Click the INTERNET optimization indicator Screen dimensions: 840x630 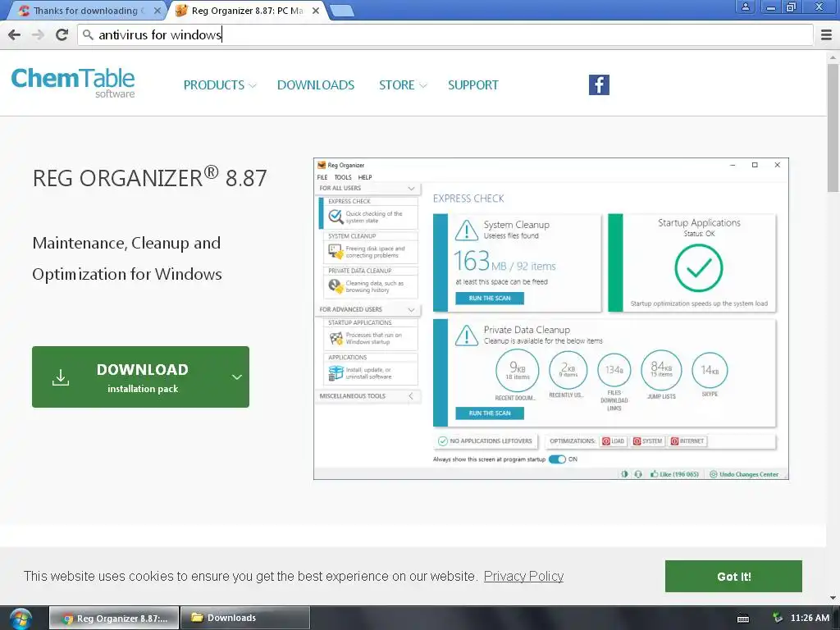[688, 441]
